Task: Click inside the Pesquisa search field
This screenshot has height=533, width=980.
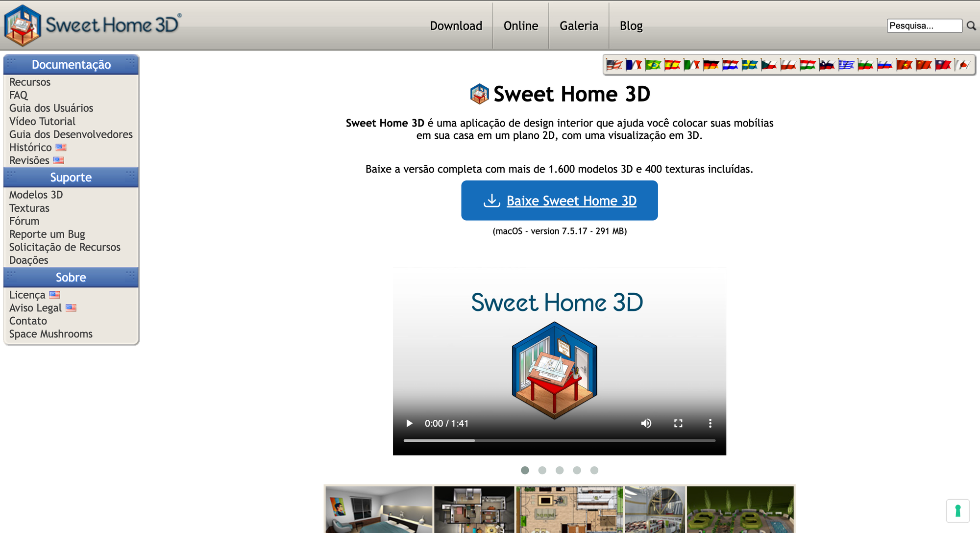Action: point(924,25)
